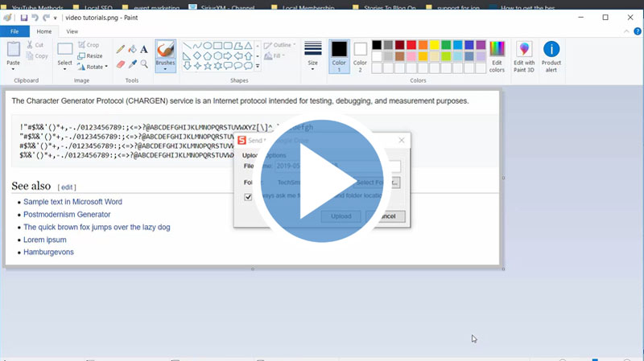644x361 pixels.
Task: Select the Pencil tool
Action: pyautogui.click(x=121, y=49)
